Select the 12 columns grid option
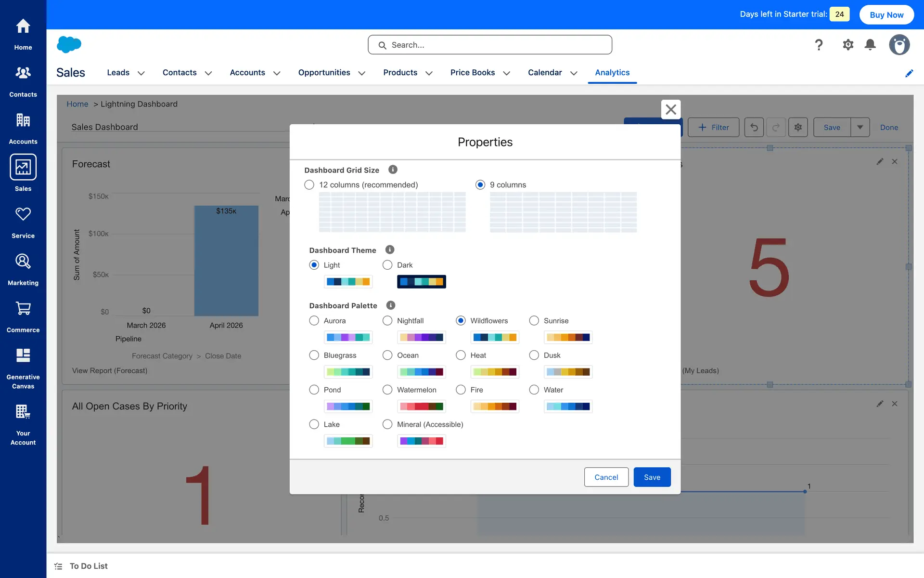 [x=309, y=185]
